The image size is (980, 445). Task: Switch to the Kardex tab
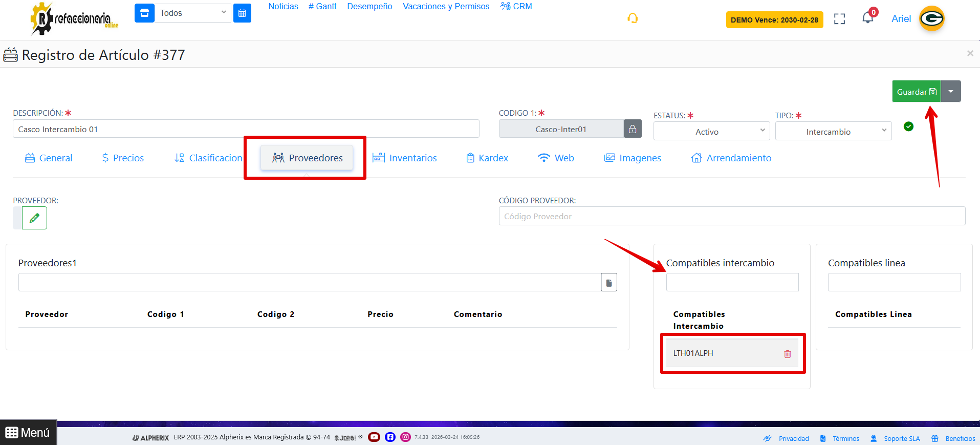pos(487,158)
